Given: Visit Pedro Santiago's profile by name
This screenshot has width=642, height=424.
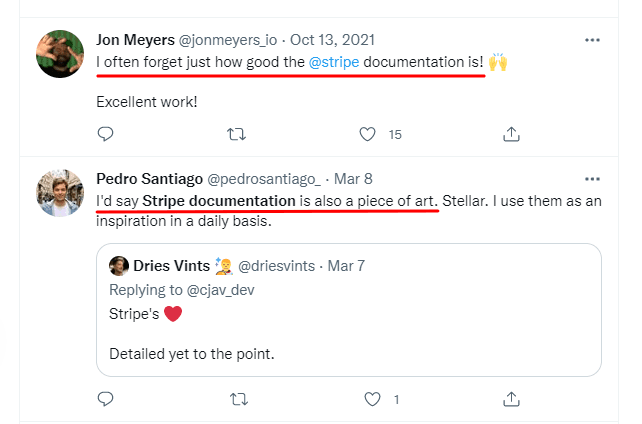Looking at the screenshot, I should (148, 179).
